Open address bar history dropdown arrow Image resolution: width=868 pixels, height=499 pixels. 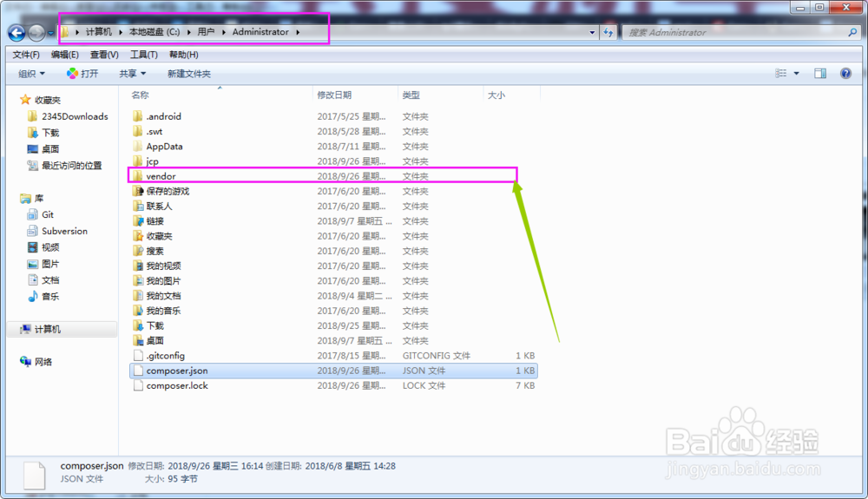coord(592,33)
